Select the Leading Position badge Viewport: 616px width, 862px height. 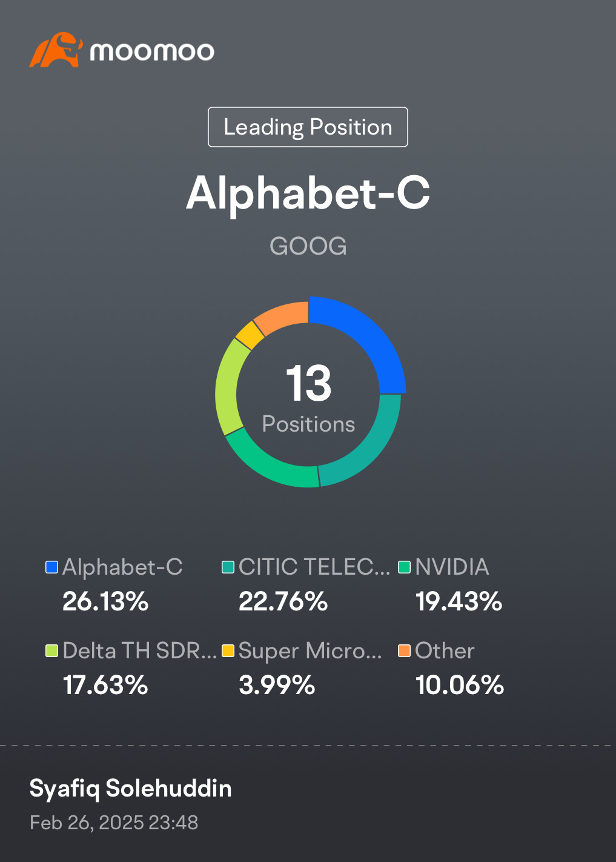(x=308, y=127)
